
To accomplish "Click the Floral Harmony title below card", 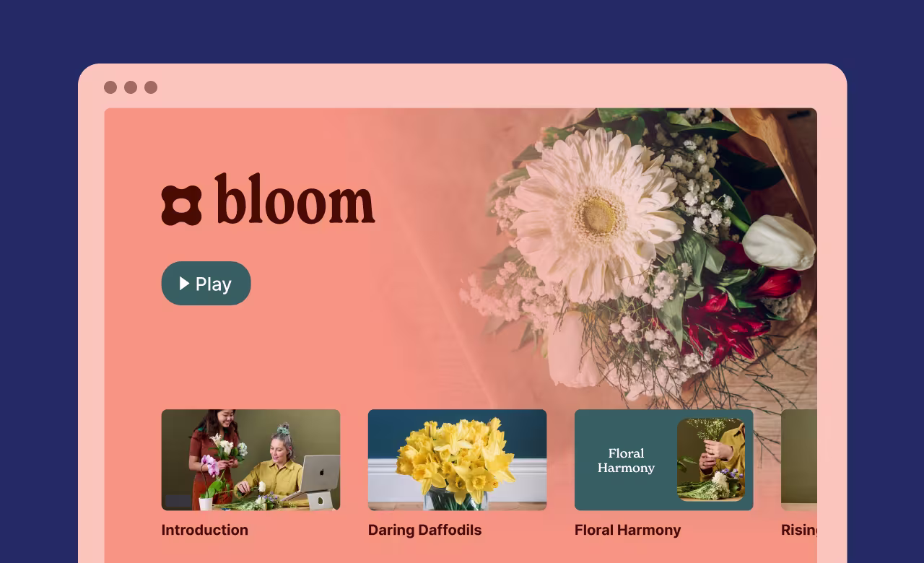I will (x=627, y=530).
